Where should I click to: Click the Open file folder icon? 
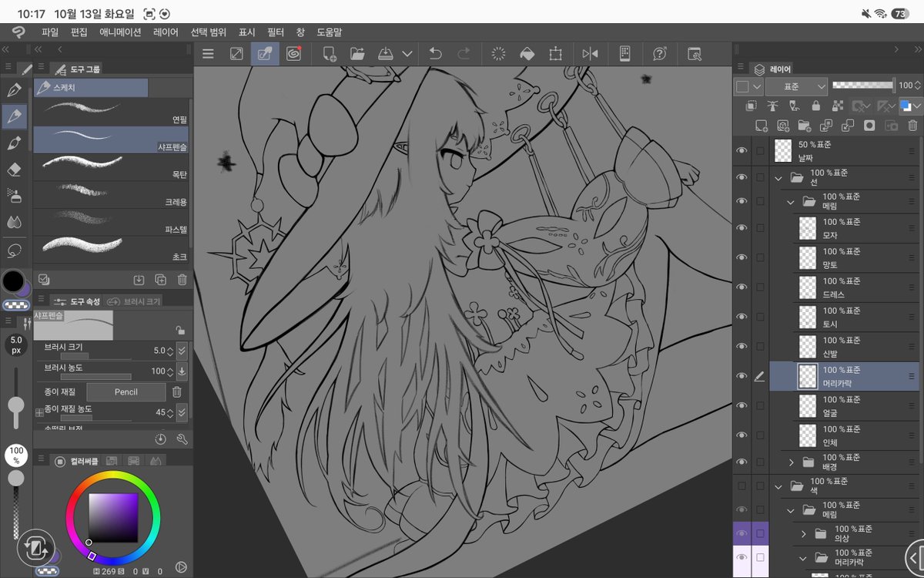357,54
